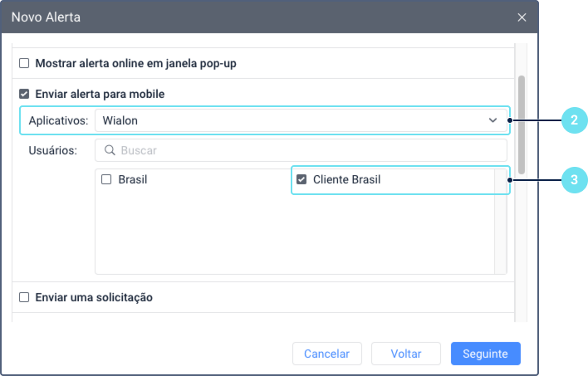Click the Buscar user search field
This screenshot has width=588, height=376.
coord(307,150)
